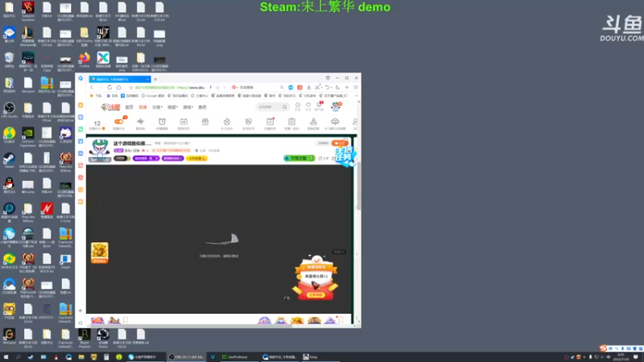Click the red envelope reward popup button
This screenshot has width=644, height=362.
click(316, 295)
